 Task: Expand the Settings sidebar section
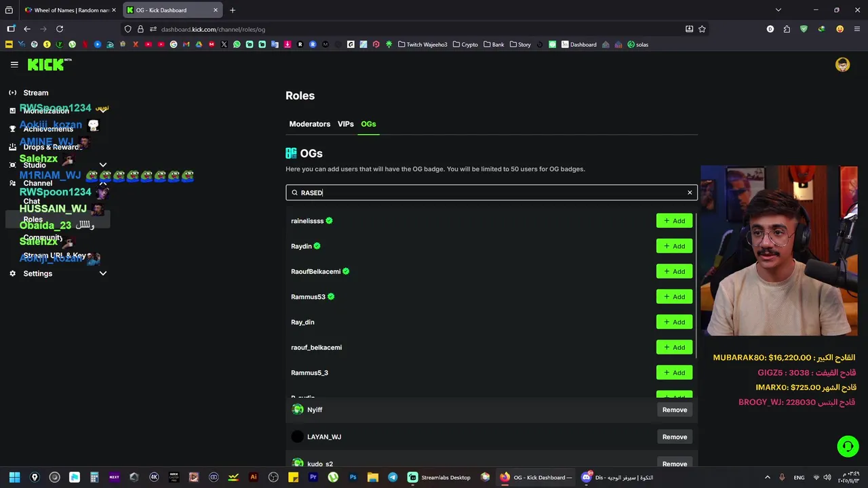point(103,273)
